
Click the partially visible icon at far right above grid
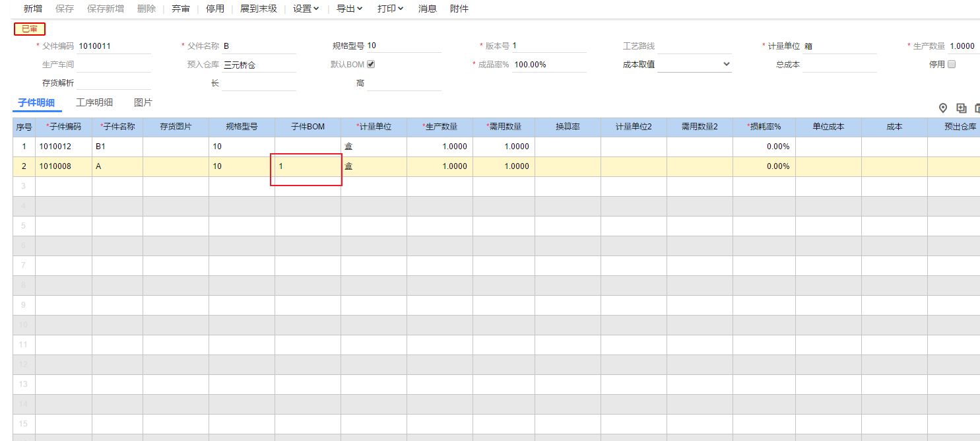coord(977,108)
